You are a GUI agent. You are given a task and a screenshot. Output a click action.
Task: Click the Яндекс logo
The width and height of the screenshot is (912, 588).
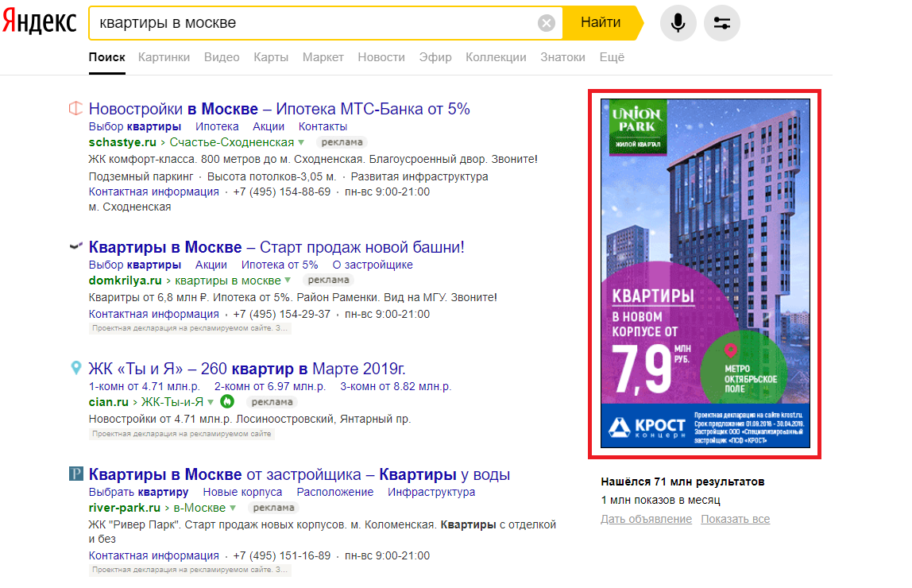coord(39,22)
